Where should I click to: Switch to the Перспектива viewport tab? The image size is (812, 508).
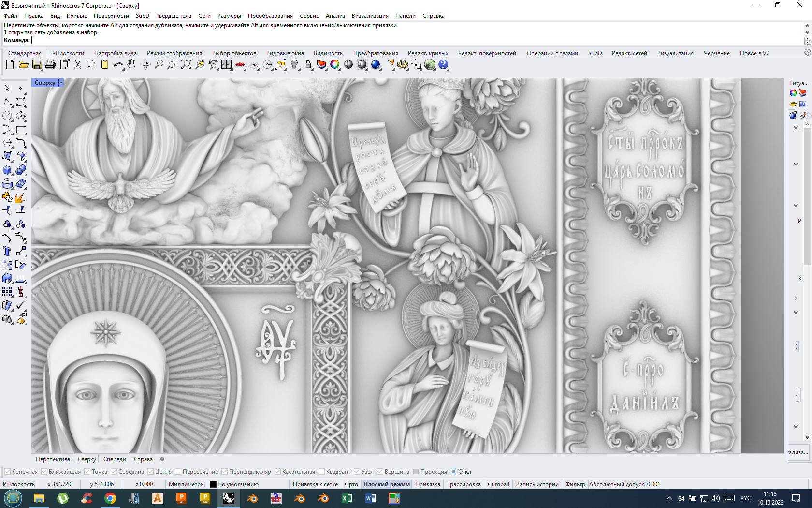(x=53, y=459)
